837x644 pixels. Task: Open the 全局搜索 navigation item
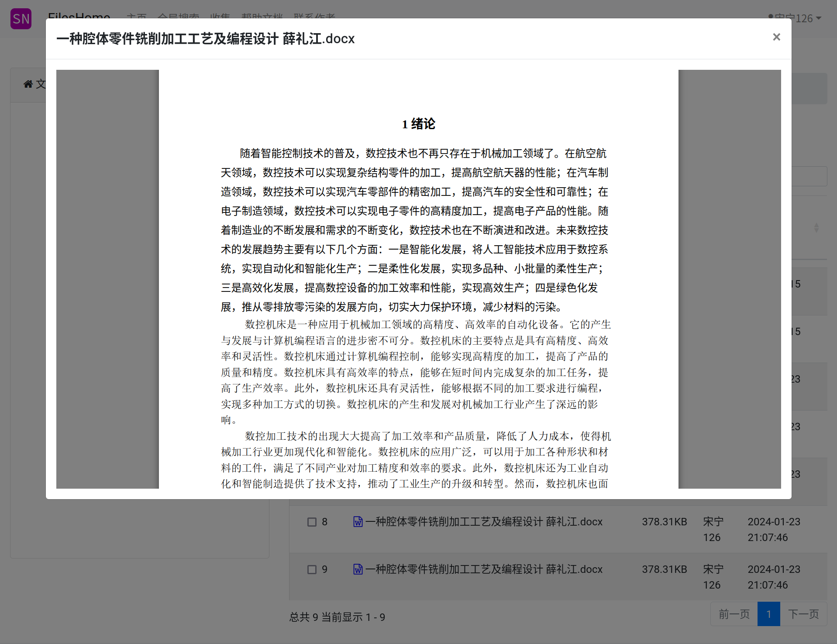pyautogui.click(x=178, y=16)
